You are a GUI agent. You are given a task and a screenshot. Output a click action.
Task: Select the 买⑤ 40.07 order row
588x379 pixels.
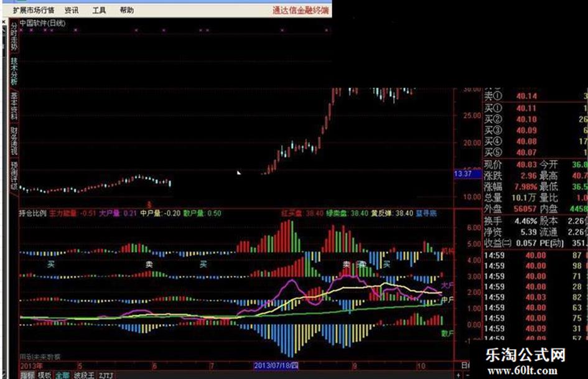(x=536, y=152)
